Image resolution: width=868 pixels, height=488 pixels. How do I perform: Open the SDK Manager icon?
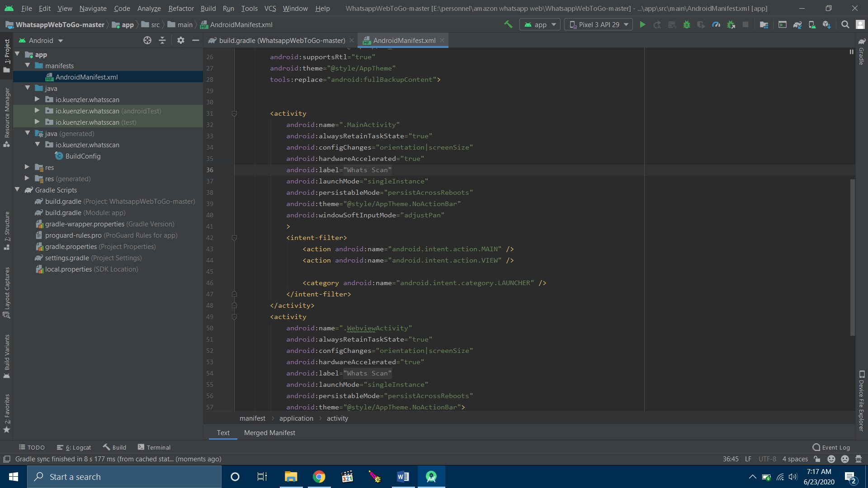[x=826, y=25]
